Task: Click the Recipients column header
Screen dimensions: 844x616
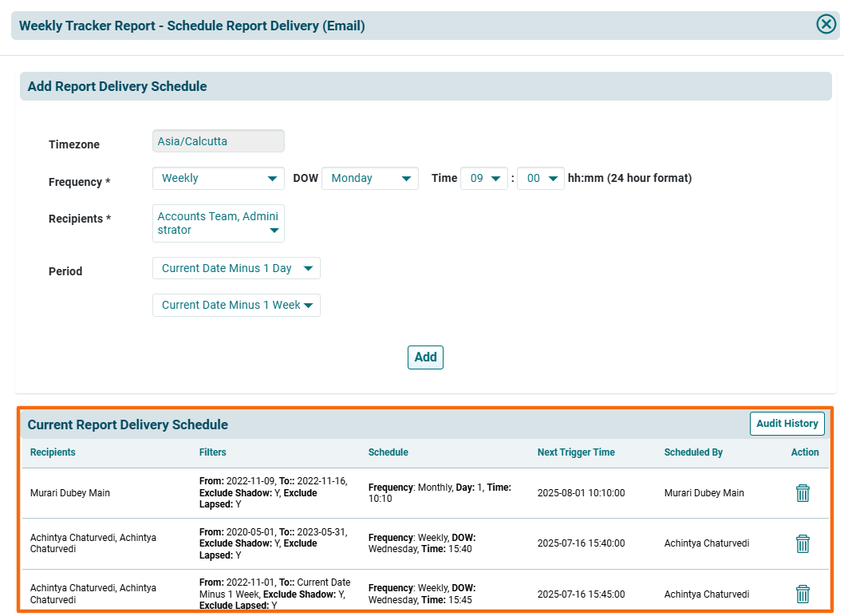Action: (53, 452)
